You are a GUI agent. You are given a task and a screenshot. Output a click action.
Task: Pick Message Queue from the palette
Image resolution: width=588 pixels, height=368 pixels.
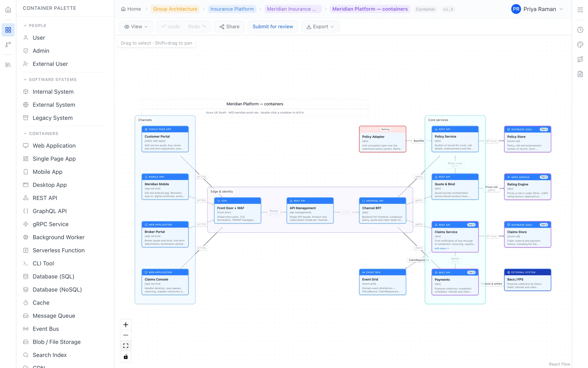click(65, 315)
